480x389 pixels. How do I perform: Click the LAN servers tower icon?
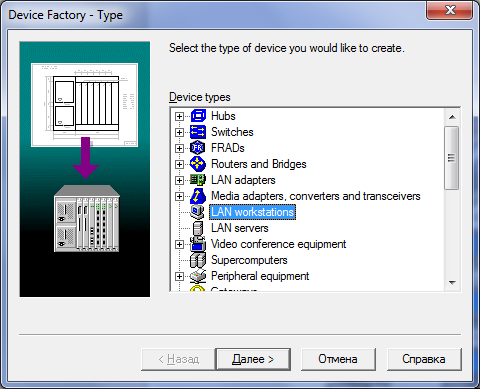click(x=198, y=228)
